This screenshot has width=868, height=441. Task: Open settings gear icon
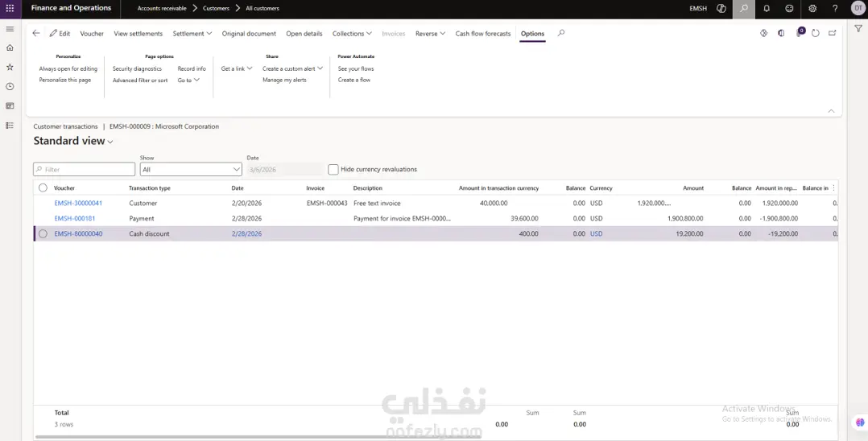coord(812,8)
